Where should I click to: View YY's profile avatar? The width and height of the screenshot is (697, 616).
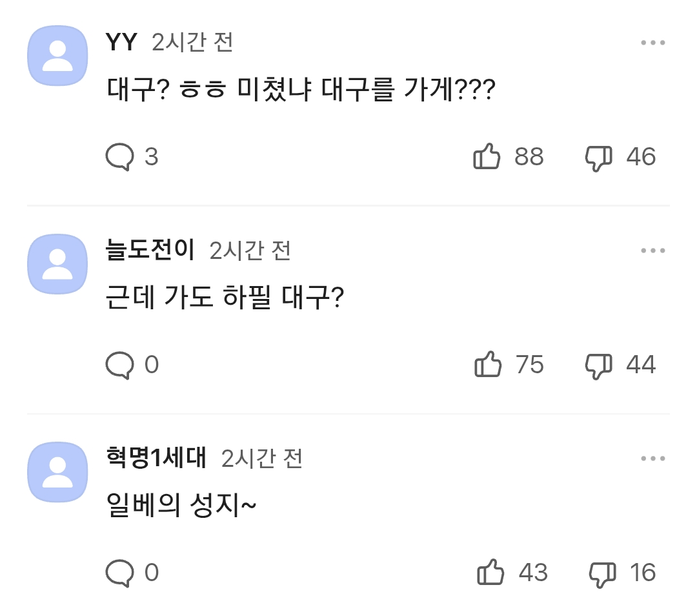57,56
